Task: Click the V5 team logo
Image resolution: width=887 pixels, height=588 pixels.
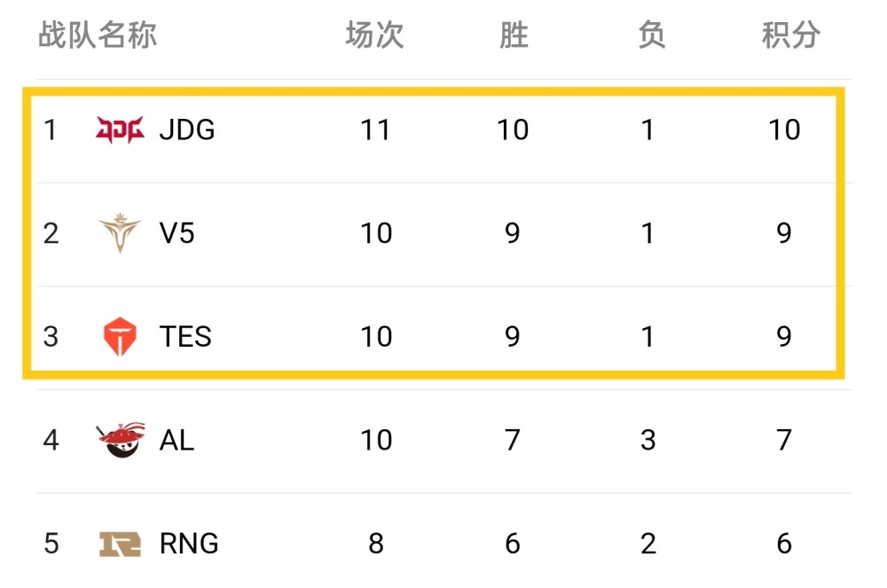Action: click(120, 233)
